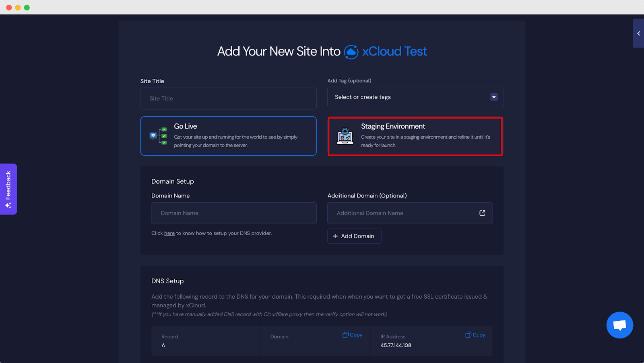Click the Add Domain button

tap(354, 236)
